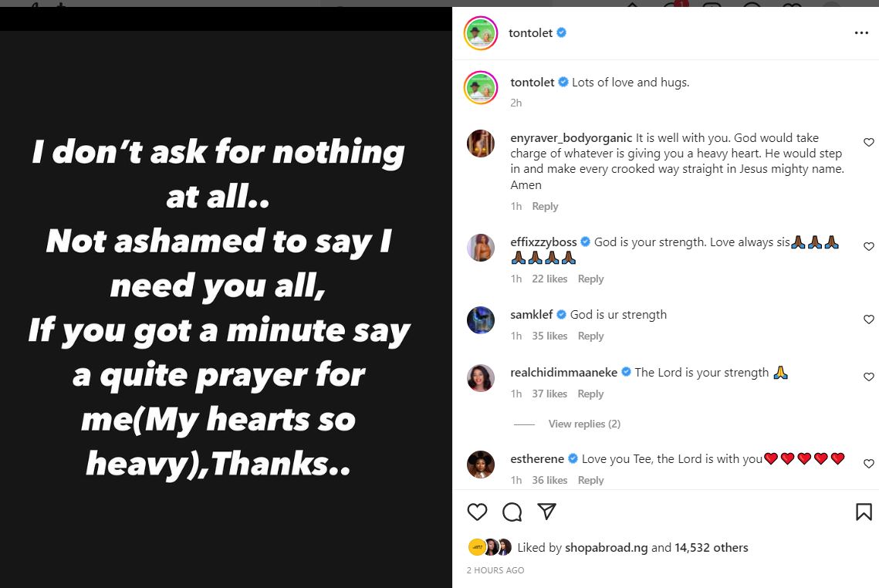879x588 pixels.
Task: View 37 likes on realchidimmaaneke's comment
Action: click(549, 394)
